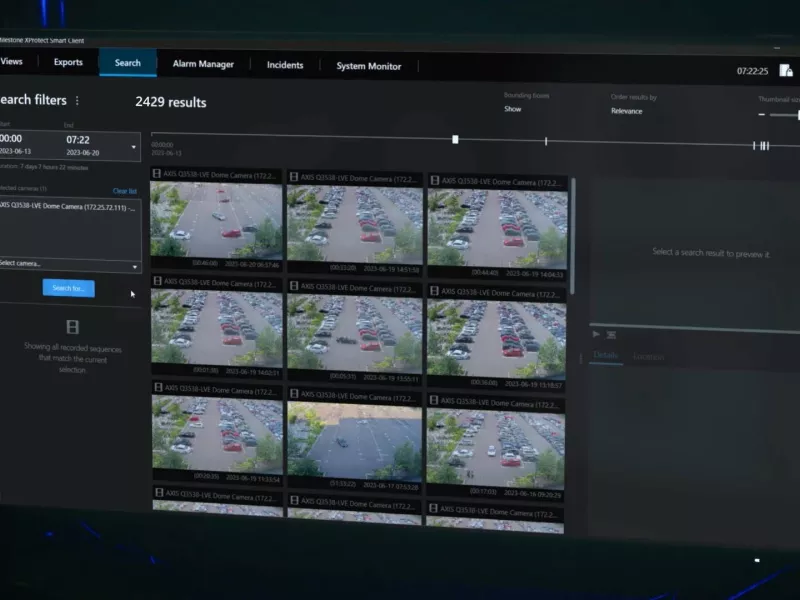Switch to the Alarm Manager tab

point(203,64)
